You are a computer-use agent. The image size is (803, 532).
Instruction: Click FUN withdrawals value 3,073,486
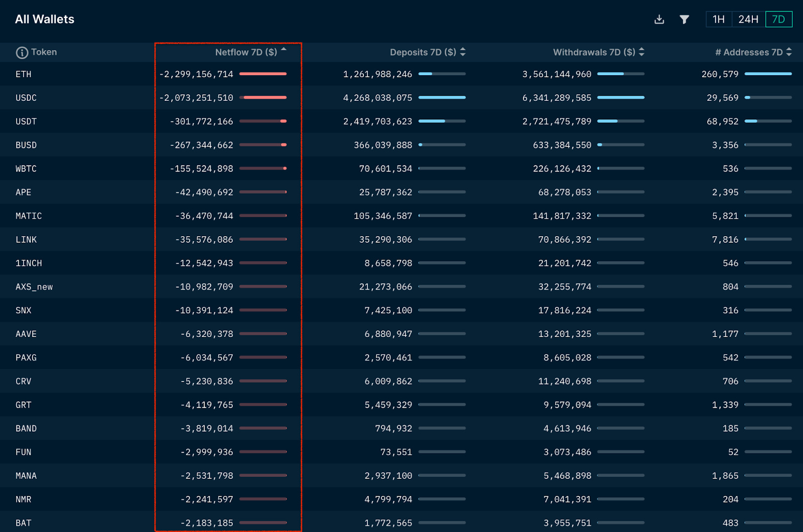(568, 452)
